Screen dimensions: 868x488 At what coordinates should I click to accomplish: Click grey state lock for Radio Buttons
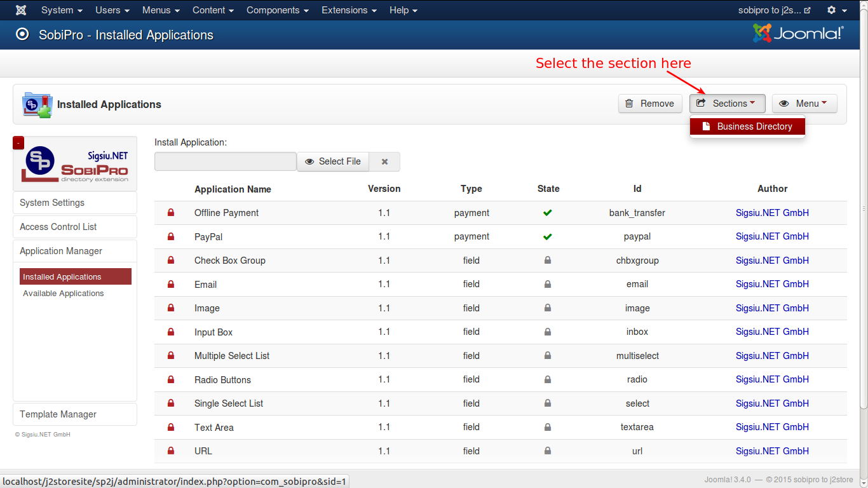(548, 379)
